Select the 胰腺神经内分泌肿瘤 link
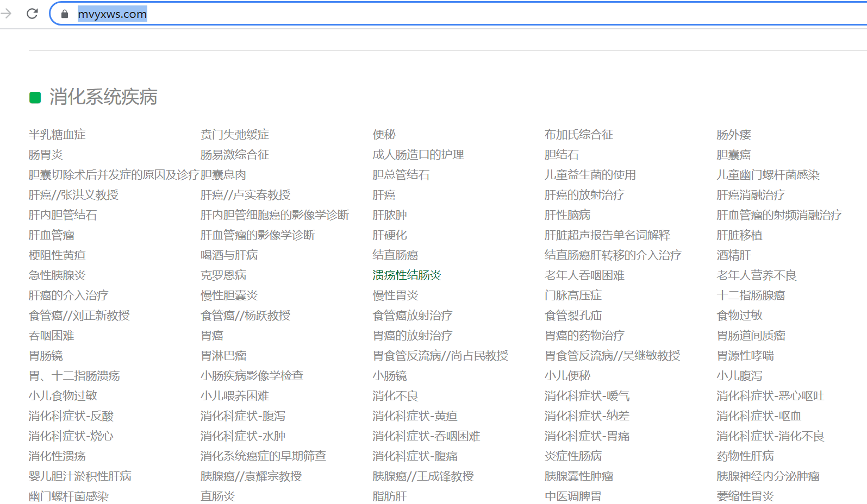Viewport: 867px width, 504px height. point(768,476)
